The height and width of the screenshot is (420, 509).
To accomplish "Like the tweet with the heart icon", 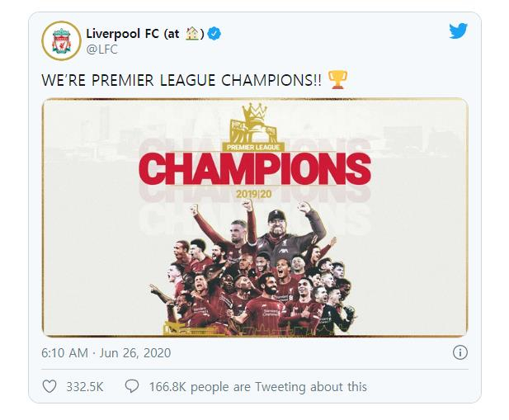I will point(49,386).
